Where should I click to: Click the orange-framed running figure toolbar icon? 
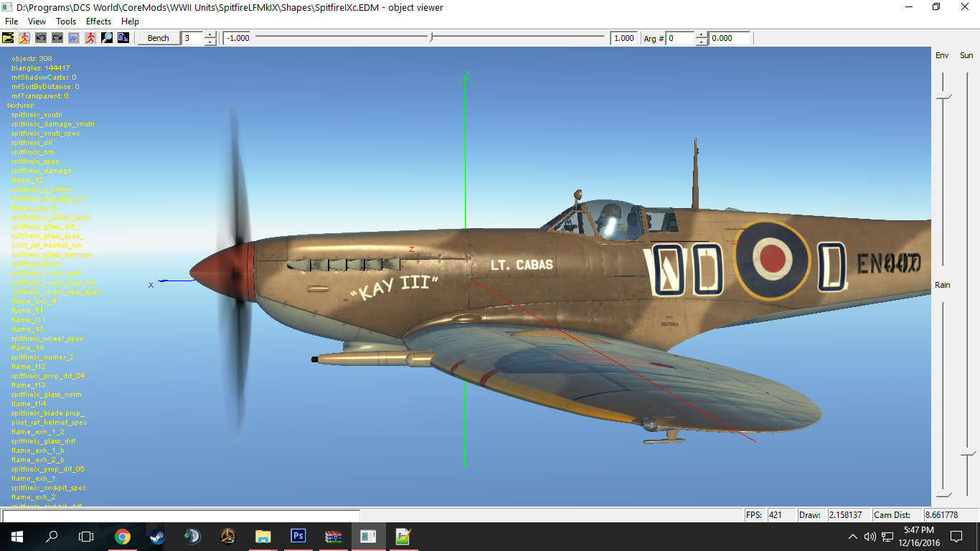click(x=25, y=38)
